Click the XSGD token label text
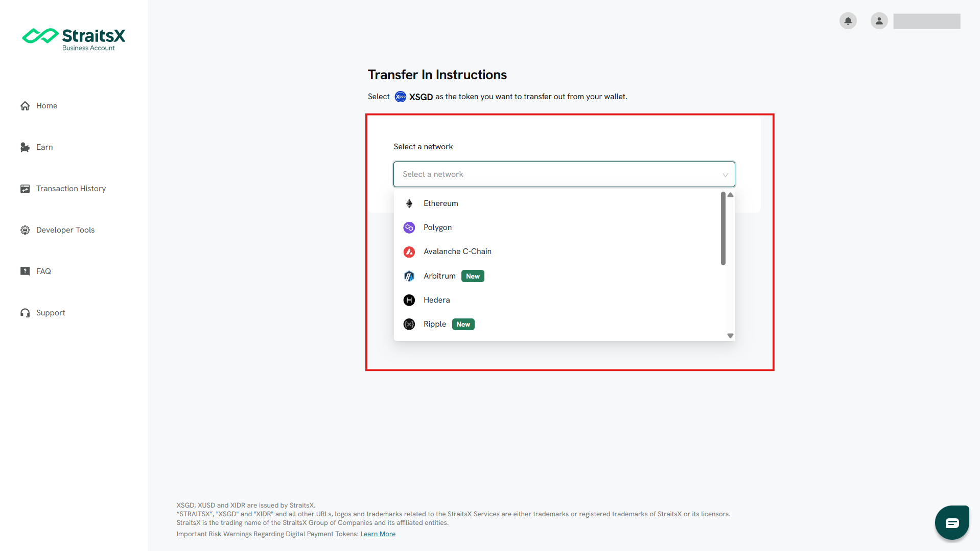980x551 pixels. point(421,97)
